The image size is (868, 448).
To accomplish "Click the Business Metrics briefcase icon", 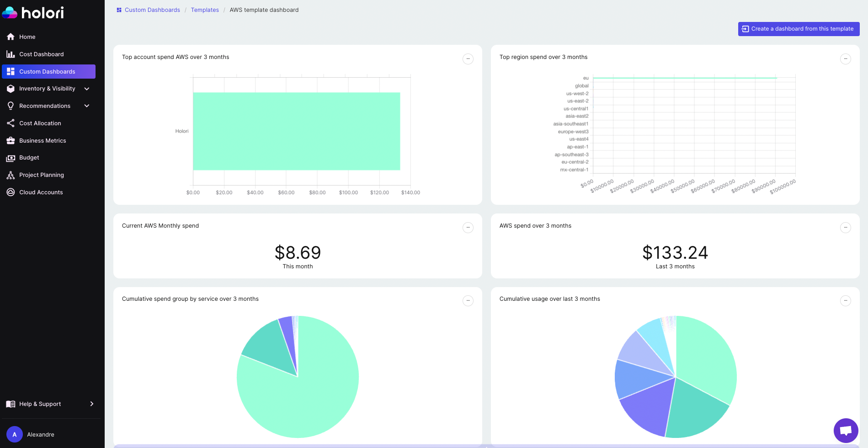I will click(x=11, y=141).
